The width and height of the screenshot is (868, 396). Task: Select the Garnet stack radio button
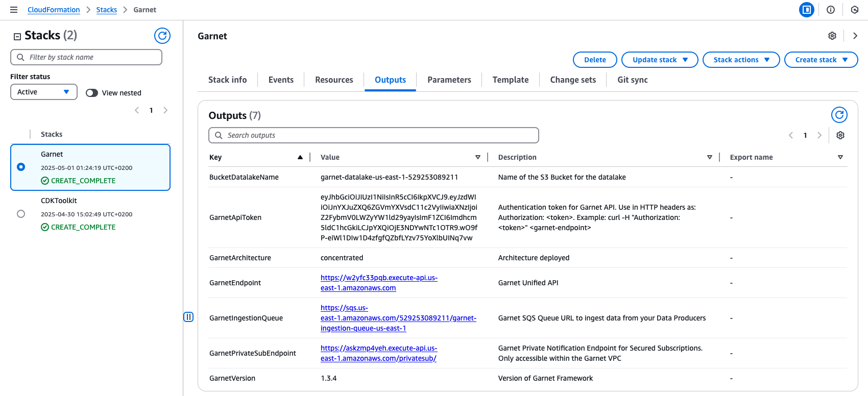tap(21, 167)
